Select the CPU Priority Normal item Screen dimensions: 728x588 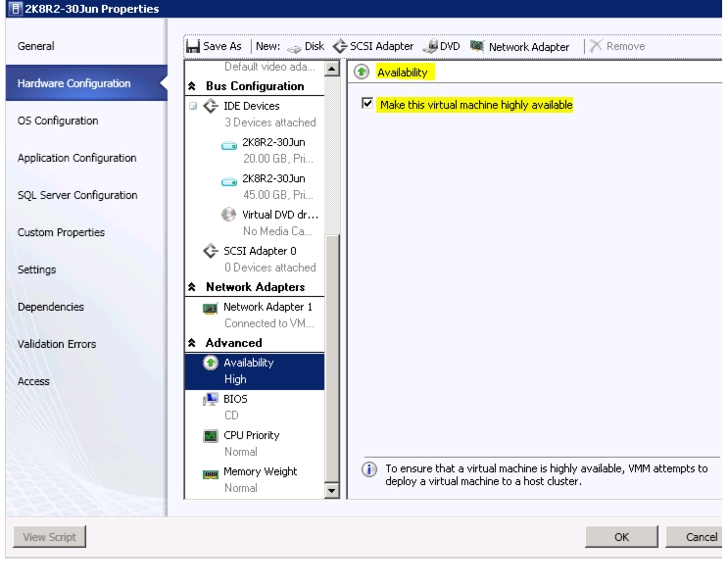tap(255, 444)
